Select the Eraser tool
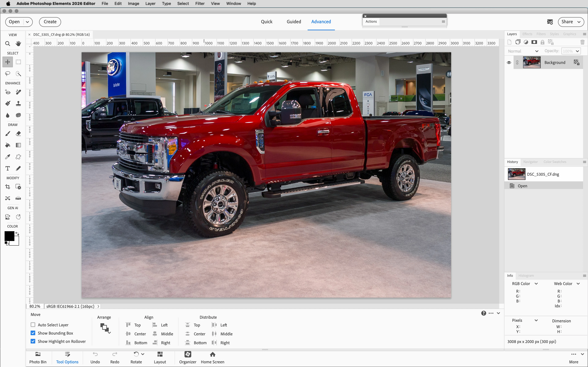The image size is (588, 367). pos(18,133)
